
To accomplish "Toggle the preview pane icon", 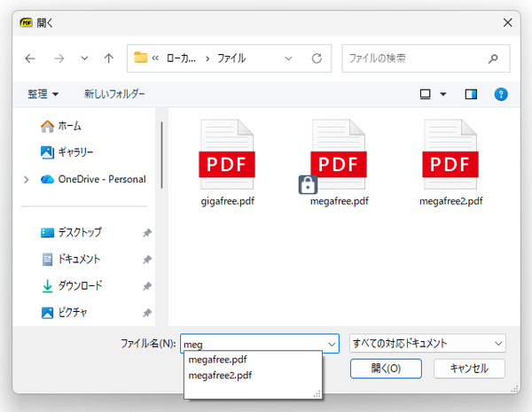I will pos(471,94).
